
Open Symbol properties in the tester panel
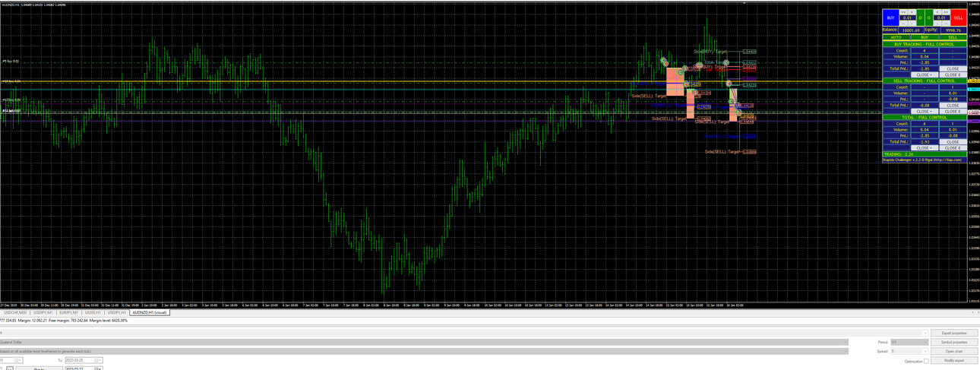[x=954, y=343]
